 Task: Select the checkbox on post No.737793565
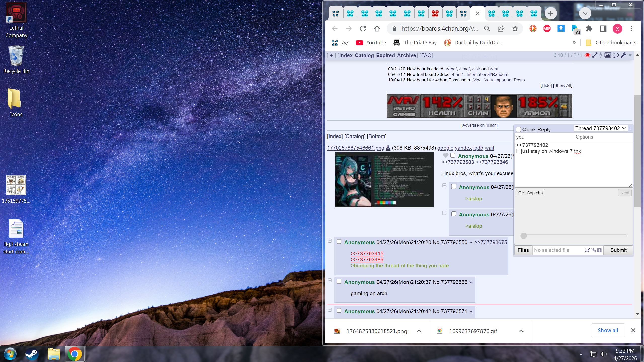click(339, 281)
